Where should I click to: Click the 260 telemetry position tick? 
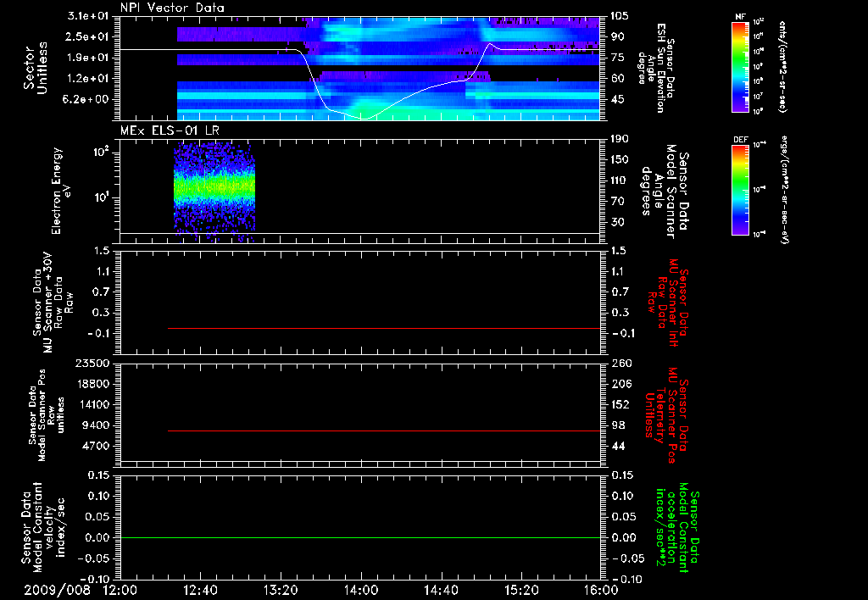point(620,364)
